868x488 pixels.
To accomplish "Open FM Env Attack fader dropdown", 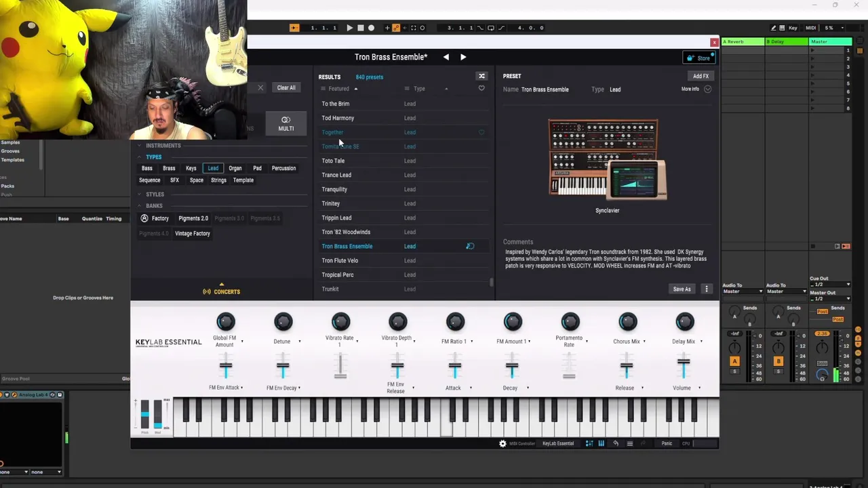I will (x=242, y=388).
